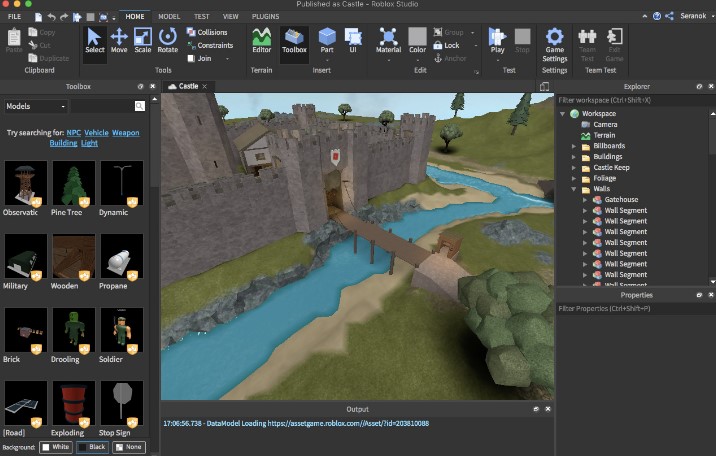Screen dimensions: 716x456
Task: Expand the Buildings folder
Action: 574,157
